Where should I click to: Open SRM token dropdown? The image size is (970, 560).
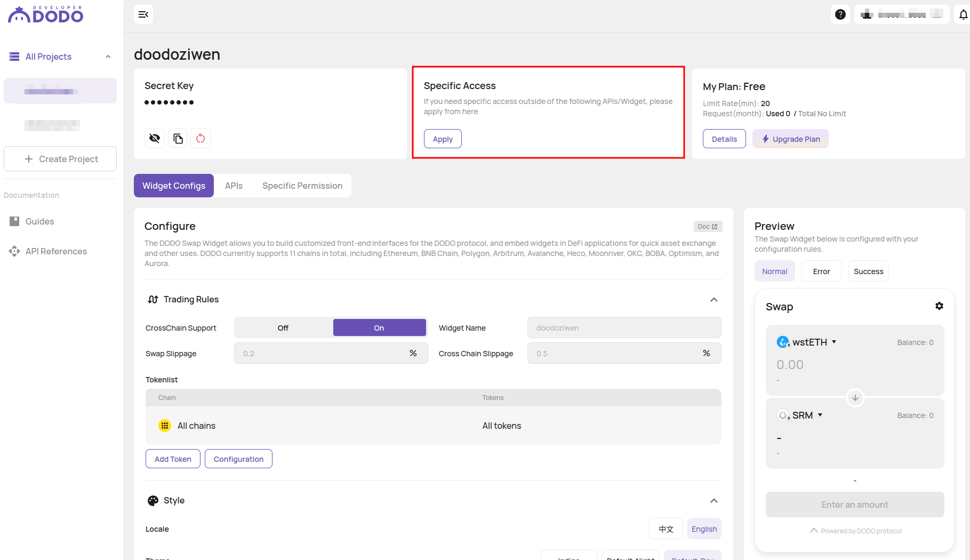(x=820, y=415)
